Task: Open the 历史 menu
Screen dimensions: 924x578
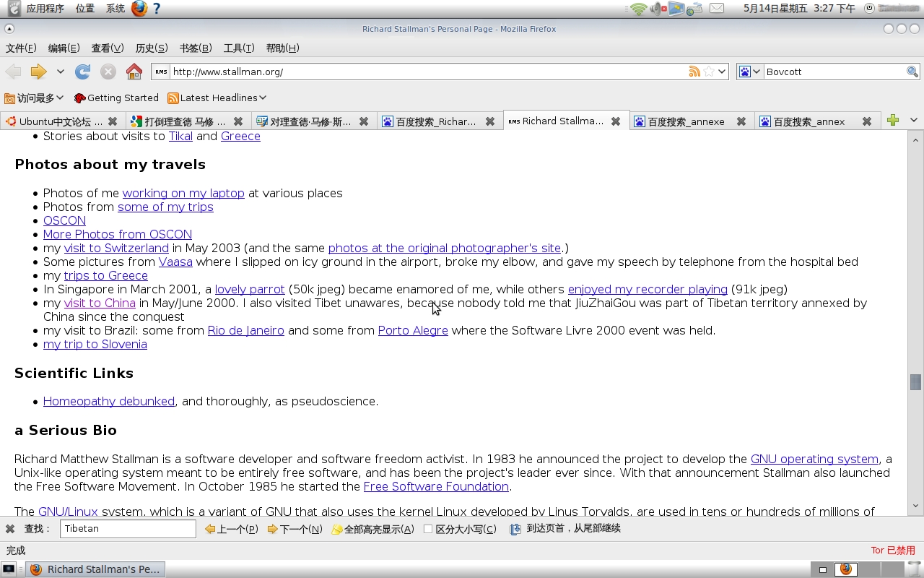Action: (152, 48)
